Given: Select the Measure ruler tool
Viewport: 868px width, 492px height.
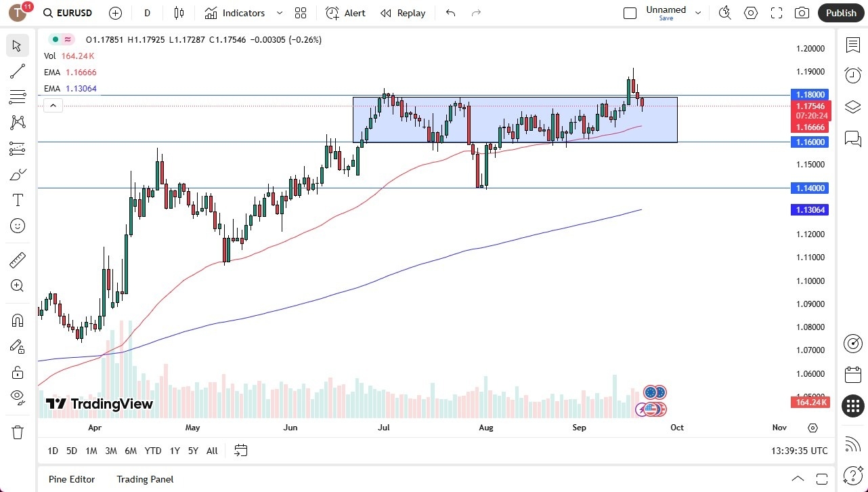Looking at the screenshot, I should point(18,260).
